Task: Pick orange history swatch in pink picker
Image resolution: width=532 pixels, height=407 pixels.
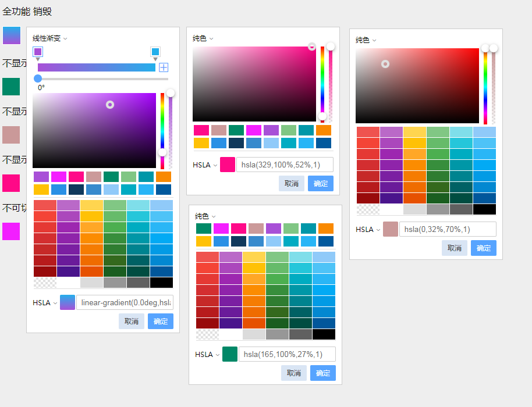Action: tap(324, 130)
